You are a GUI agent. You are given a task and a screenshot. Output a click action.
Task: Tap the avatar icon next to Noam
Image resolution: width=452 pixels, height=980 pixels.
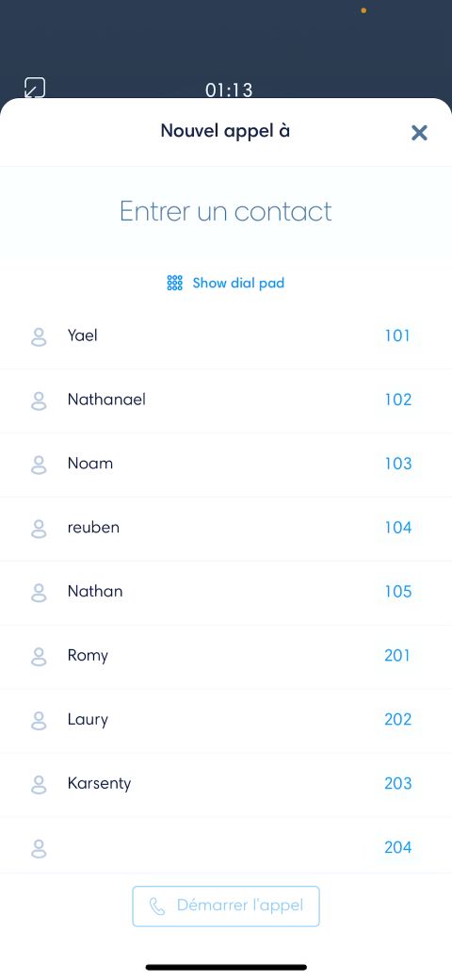point(39,465)
